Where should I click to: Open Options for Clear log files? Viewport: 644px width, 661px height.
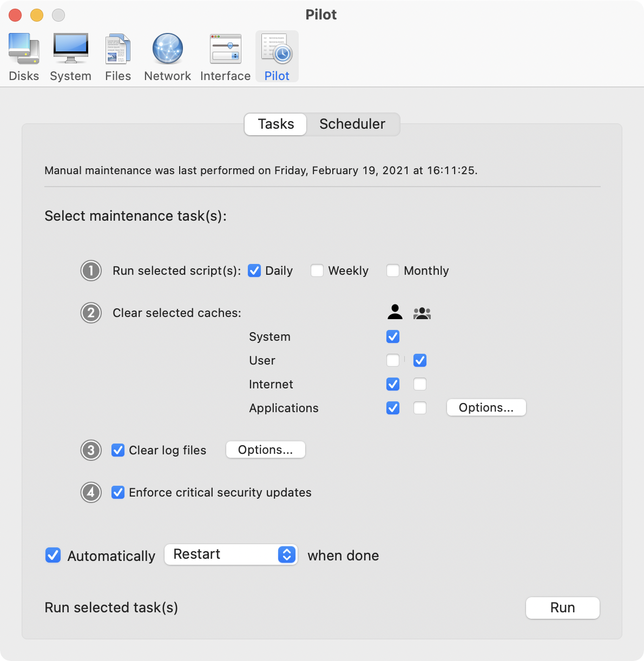click(265, 450)
